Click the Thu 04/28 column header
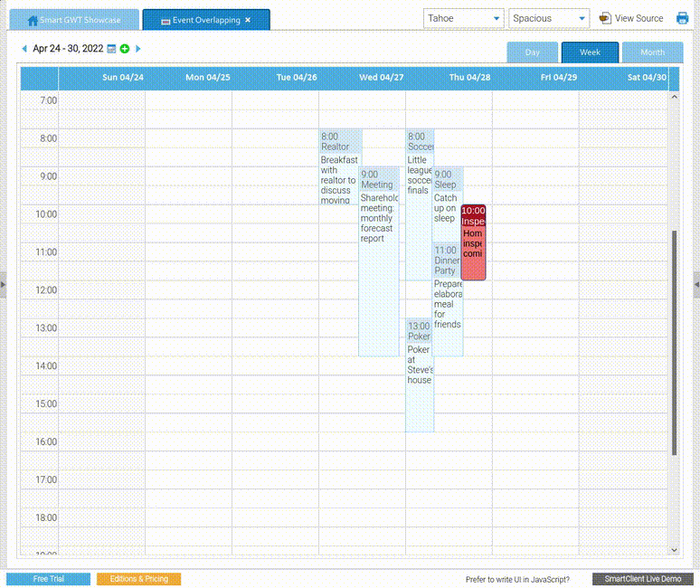Image resolution: width=700 pixels, height=588 pixels. tap(449, 77)
